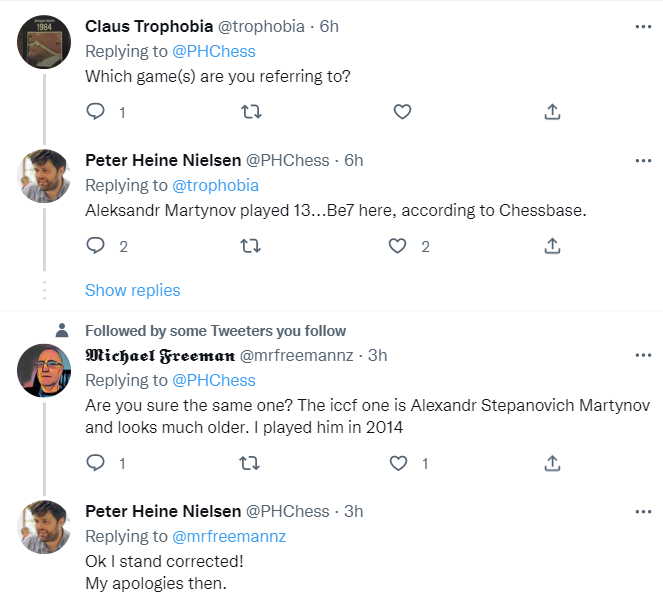Like Michael Freeman's tweet

point(398,463)
